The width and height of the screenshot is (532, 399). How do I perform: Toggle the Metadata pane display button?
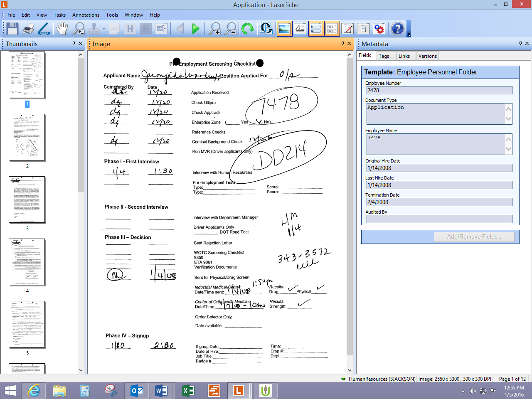[316, 29]
